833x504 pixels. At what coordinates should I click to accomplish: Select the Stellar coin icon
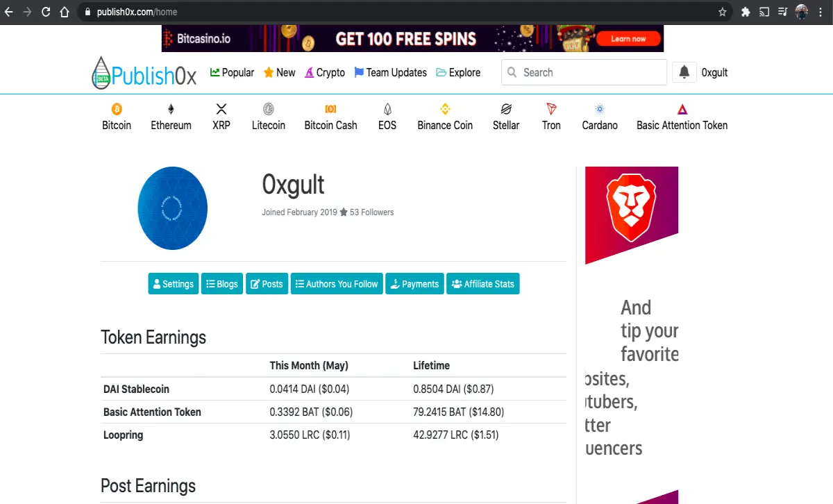tap(506, 109)
